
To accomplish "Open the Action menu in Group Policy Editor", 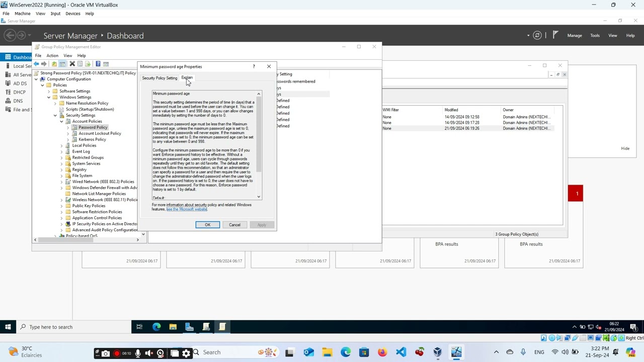I will tap(52, 55).
